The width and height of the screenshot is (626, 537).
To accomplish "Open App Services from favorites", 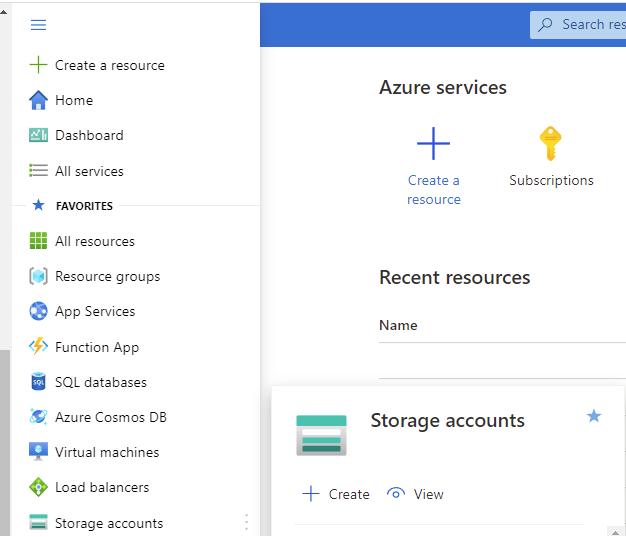I will 95,312.
